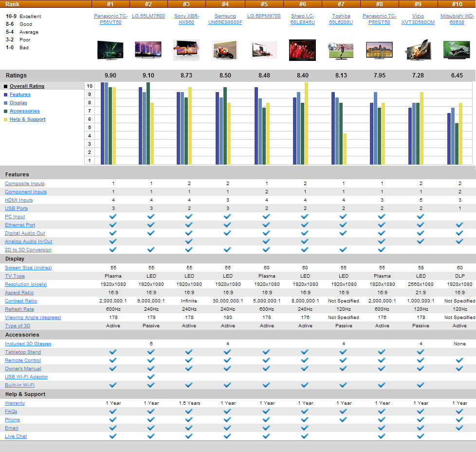Screen dimensions: 476x452
Task: Open the Included 3D Glasses link
Action: point(28,343)
